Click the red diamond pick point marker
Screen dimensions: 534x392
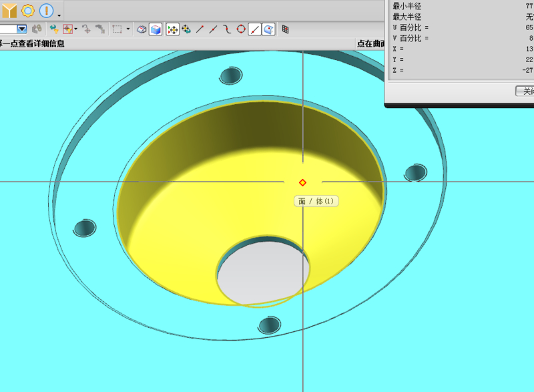point(302,183)
